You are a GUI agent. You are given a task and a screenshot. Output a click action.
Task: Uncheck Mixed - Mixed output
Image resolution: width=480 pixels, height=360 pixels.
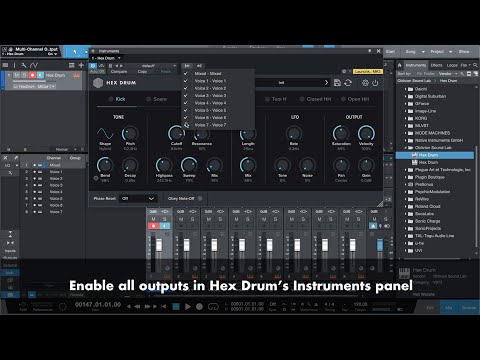(218, 73)
